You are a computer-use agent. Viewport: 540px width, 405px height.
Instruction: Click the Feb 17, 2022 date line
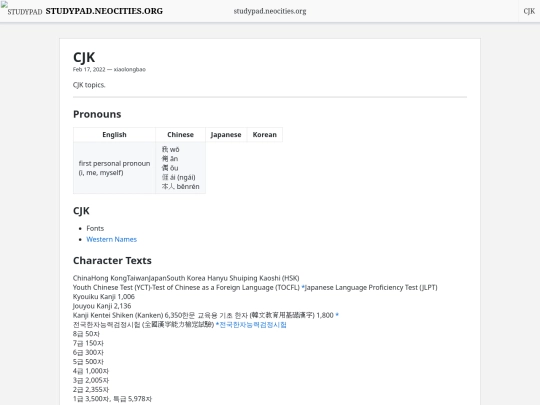(109, 69)
